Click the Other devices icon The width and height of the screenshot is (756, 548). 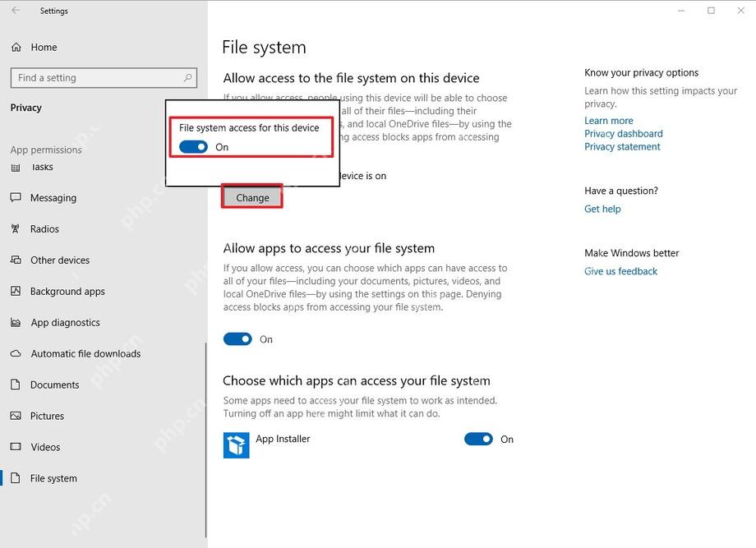(16, 260)
